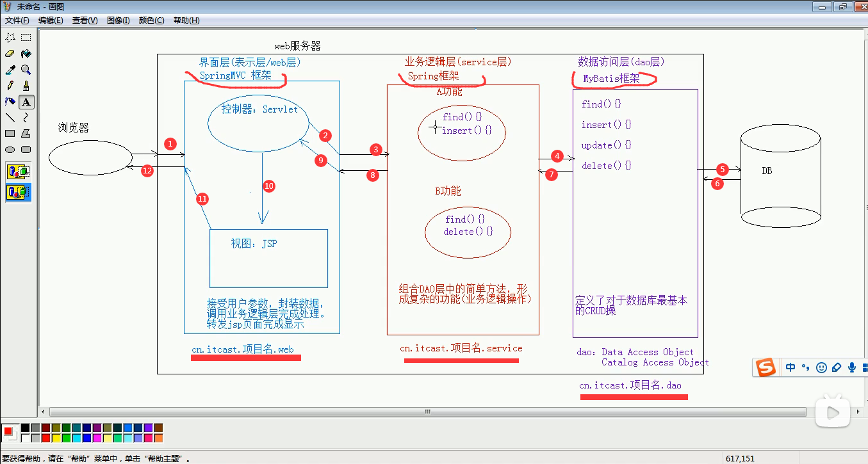Click the 'cn.itcast.项目名.service' text
868x464 pixels.
coord(461,348)
